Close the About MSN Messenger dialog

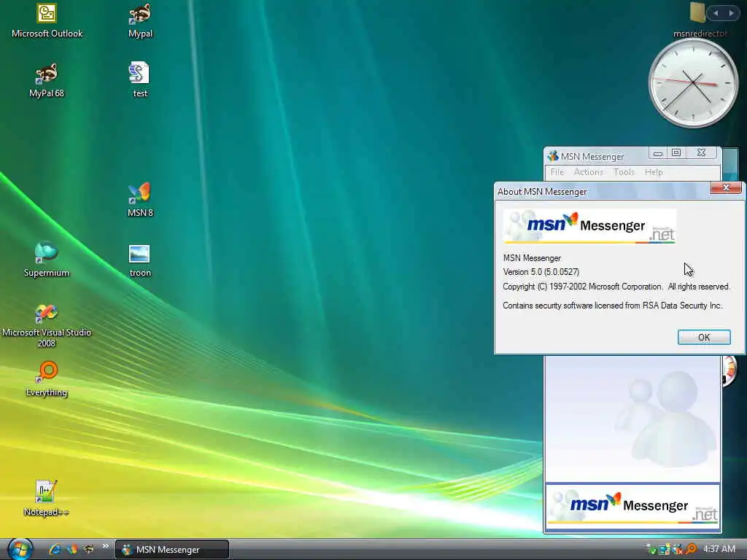point(726,187)
